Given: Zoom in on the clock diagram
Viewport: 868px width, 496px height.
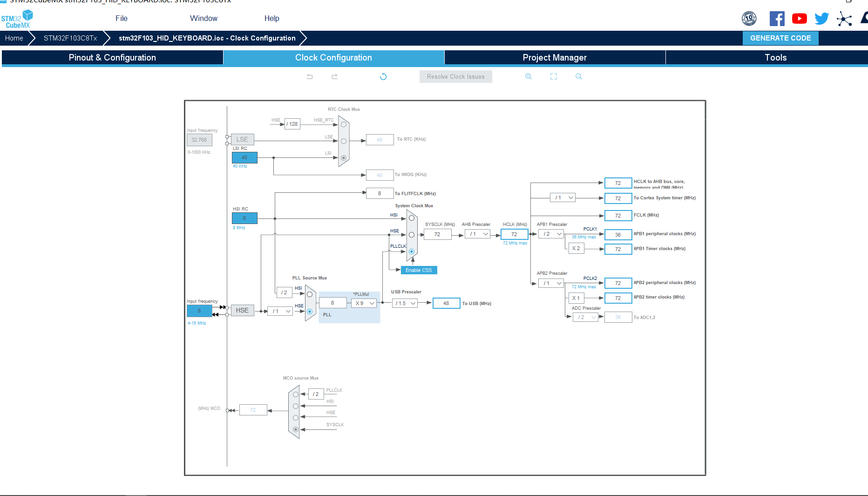Looking at the screenshot, I should click(x=529, y=76).
